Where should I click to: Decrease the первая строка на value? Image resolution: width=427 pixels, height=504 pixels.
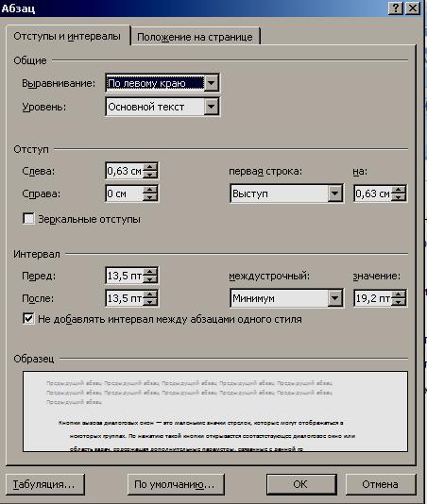pos(399,197)
